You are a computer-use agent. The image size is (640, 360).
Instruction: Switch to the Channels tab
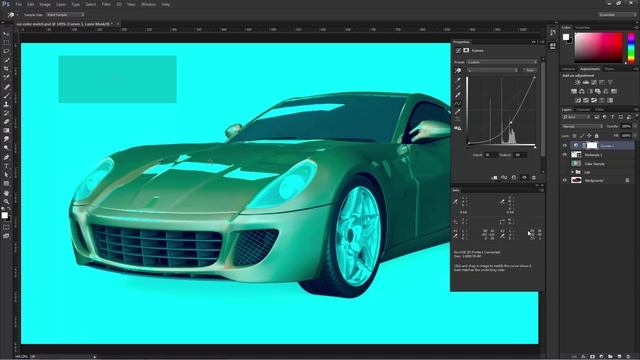click(583, 109)
